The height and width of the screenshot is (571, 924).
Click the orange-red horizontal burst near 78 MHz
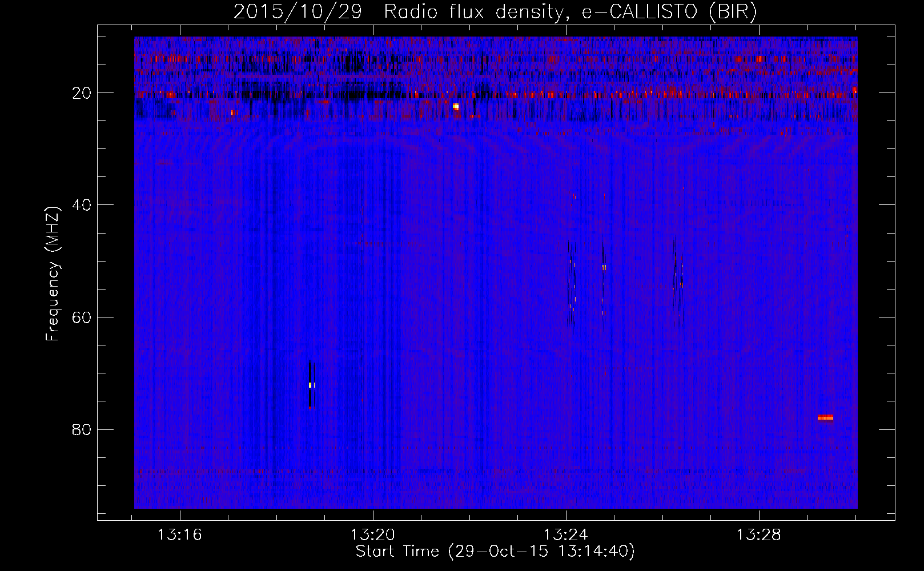(x=825, y=417)
